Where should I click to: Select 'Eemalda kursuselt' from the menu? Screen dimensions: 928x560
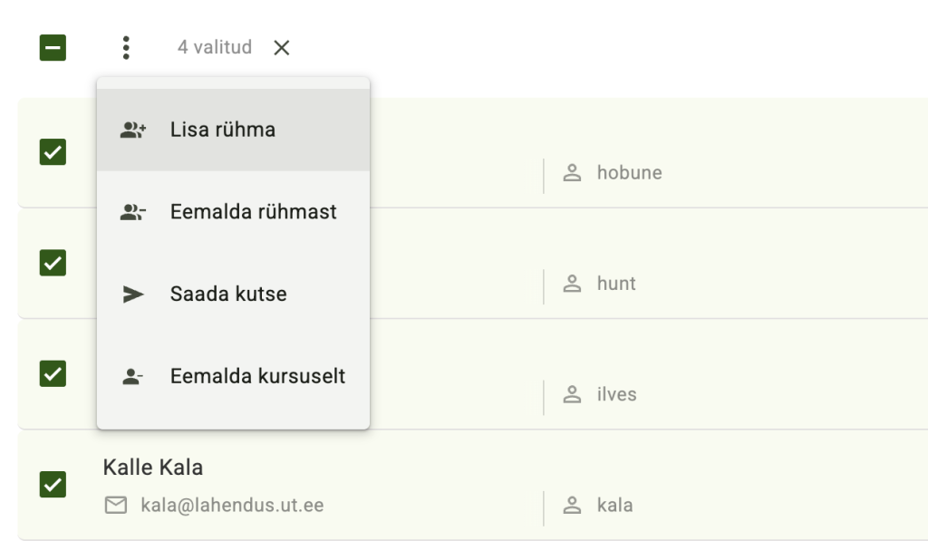257,377
